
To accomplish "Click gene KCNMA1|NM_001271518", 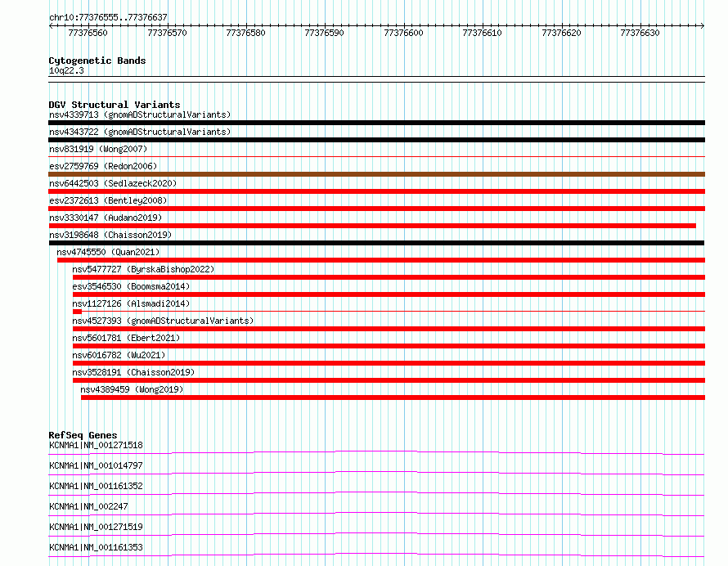I will [x=96, y=445].
